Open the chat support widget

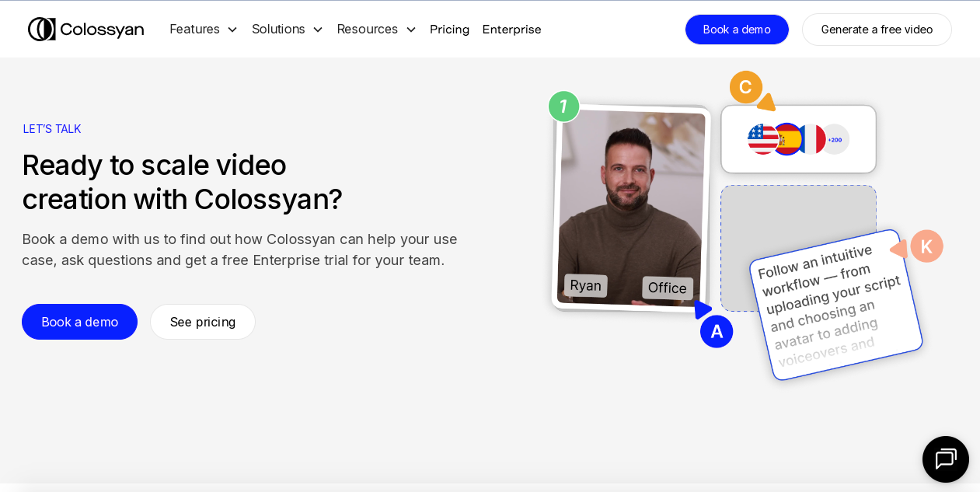click(945, 459)
